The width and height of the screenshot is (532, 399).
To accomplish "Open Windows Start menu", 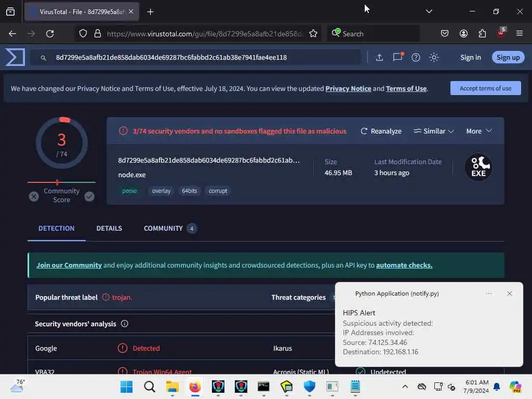I will (x=127, y=387).
